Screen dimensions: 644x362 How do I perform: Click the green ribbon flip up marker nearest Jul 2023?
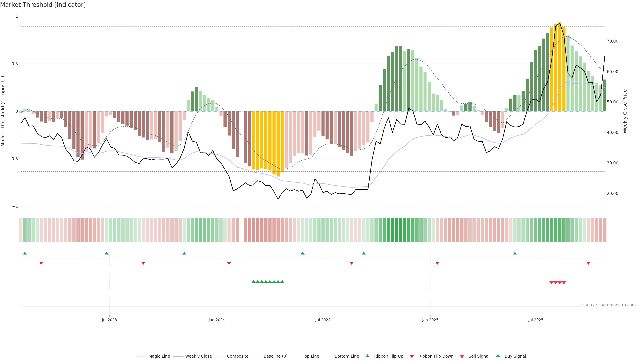pyautogui.click(x=106, y=253)
